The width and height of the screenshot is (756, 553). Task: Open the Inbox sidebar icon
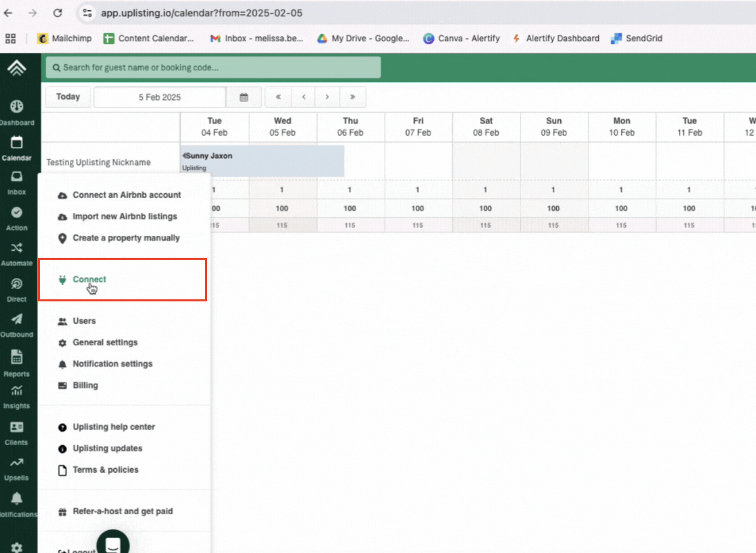click(x=17, y=177)
